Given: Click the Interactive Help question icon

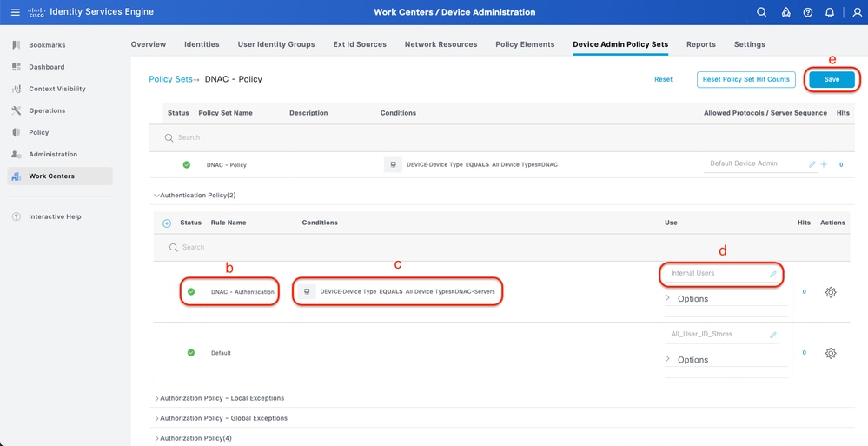Looking at the screenshot, I should point(16,216).
